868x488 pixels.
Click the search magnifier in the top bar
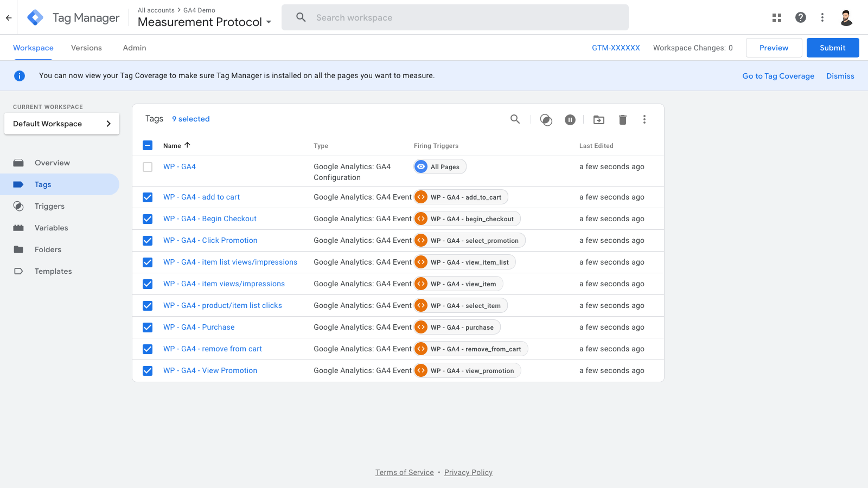(x=301, y=17)
